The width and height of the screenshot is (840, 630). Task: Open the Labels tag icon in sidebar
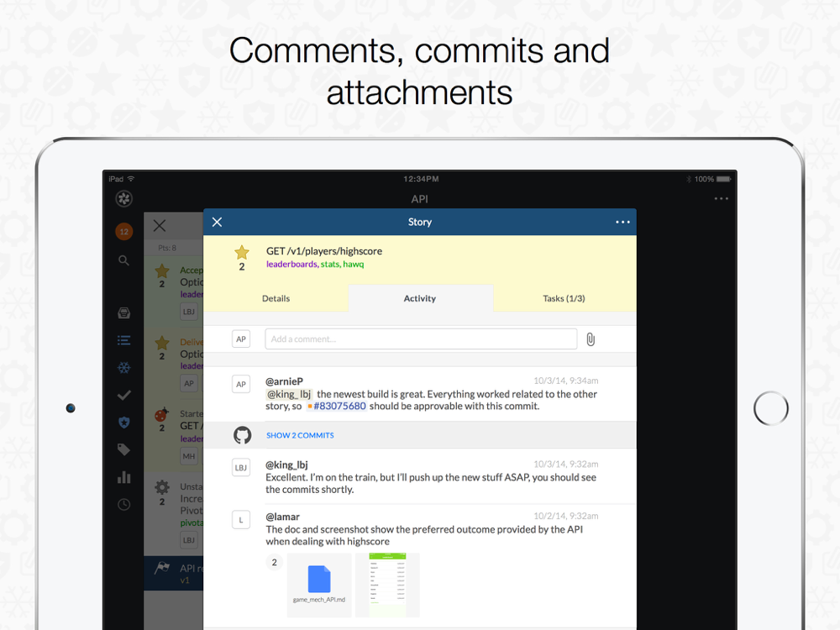(123, 449)
